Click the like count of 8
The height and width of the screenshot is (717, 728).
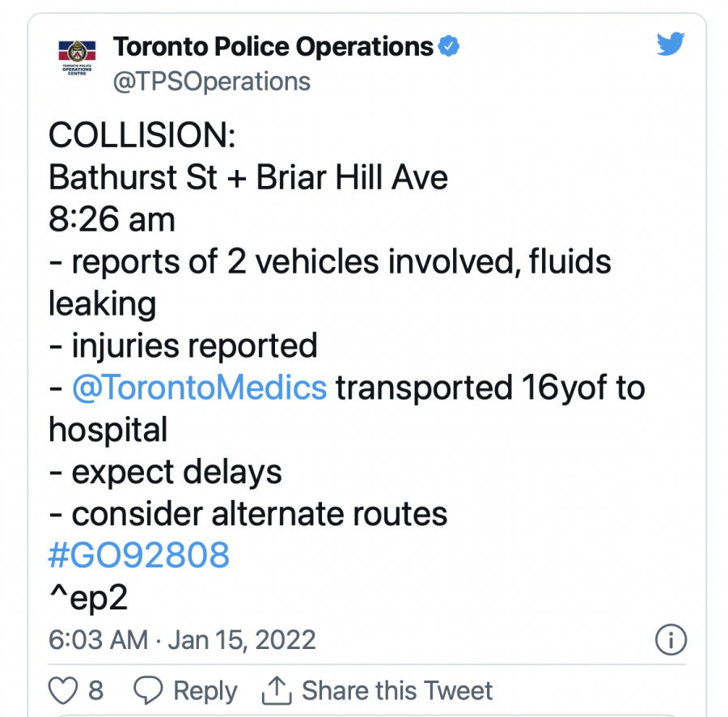point(95,690)
